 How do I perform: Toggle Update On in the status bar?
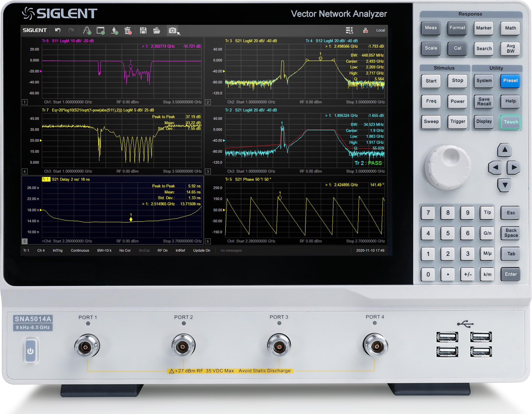202,250
